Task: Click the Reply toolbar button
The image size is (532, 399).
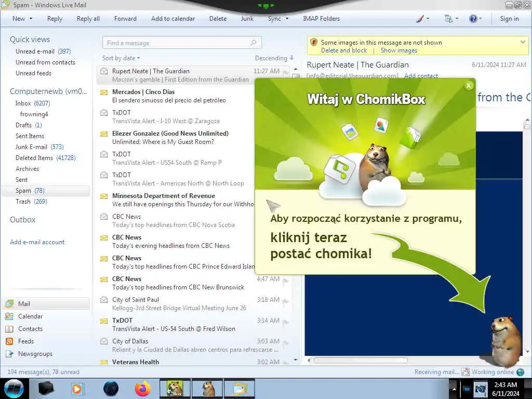Action: (x=55, y=19)
